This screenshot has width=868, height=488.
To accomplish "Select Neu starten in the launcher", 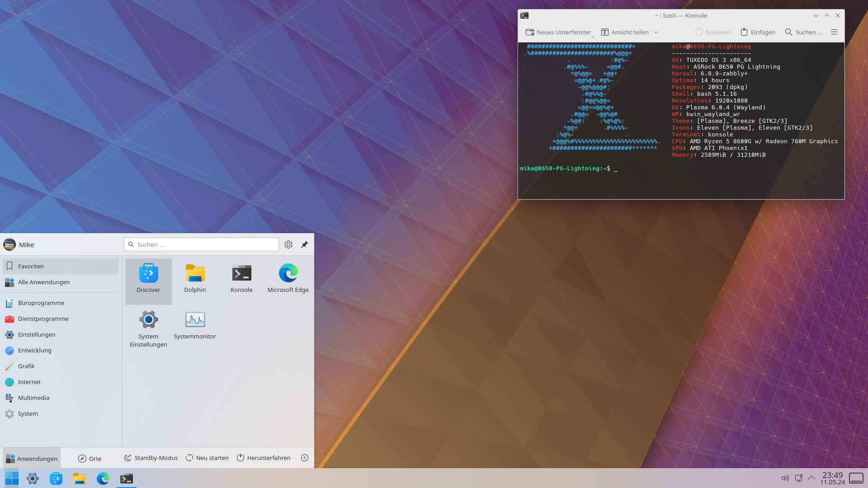I will coord(207,458).
